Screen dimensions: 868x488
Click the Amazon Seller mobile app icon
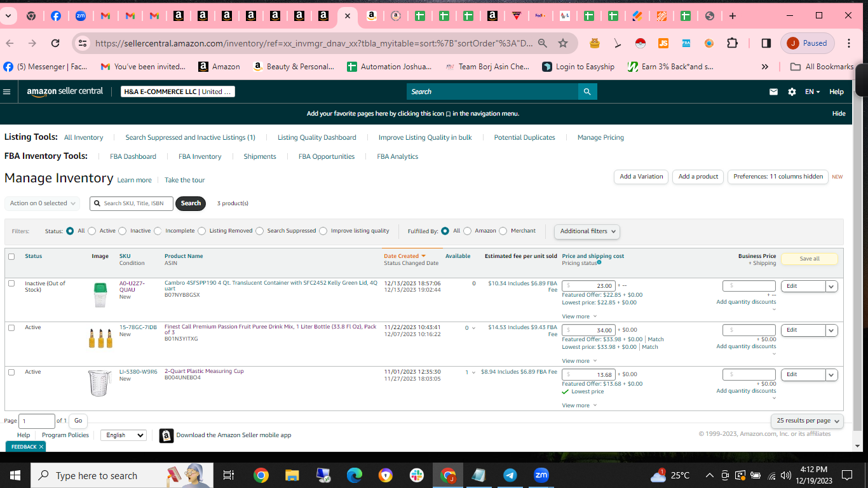(x=166, y=435)
